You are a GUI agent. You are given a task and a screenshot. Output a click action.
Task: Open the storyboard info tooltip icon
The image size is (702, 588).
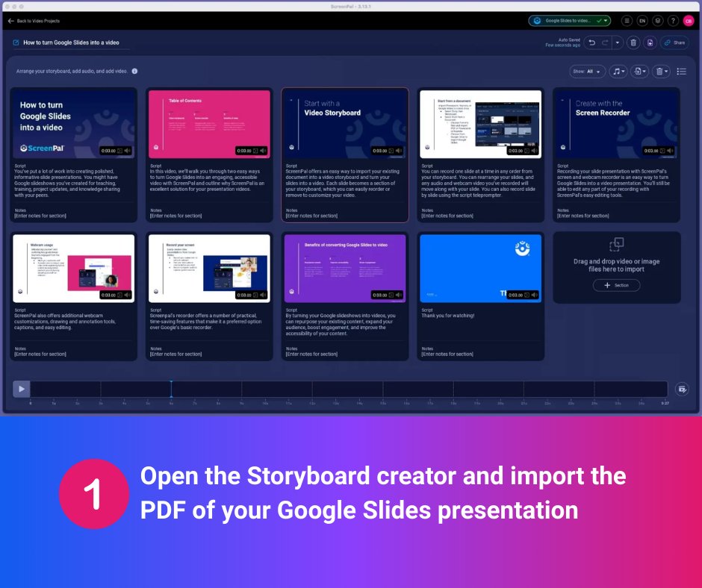(134, 71)
